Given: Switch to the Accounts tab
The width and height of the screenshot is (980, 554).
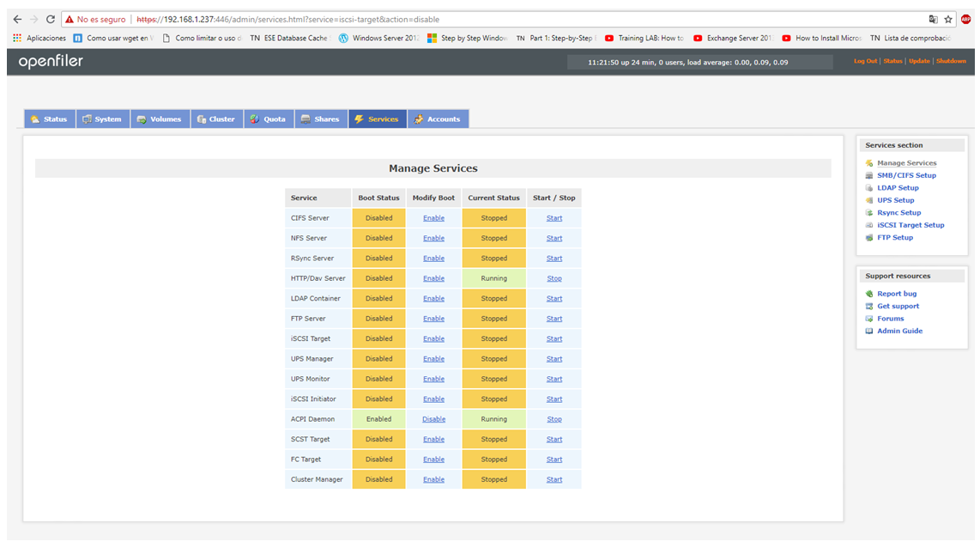Looking at the screenshot, I should 439,119.
